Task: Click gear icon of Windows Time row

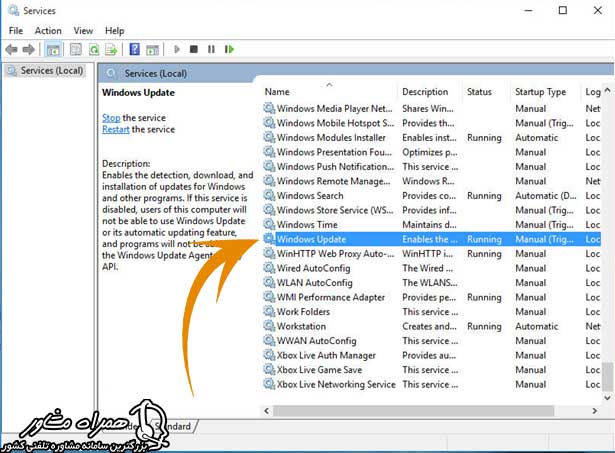Action: (x=269, y=224)
